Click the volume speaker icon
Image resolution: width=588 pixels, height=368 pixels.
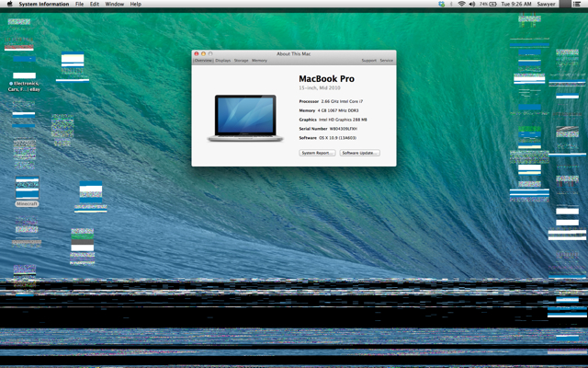472,4
